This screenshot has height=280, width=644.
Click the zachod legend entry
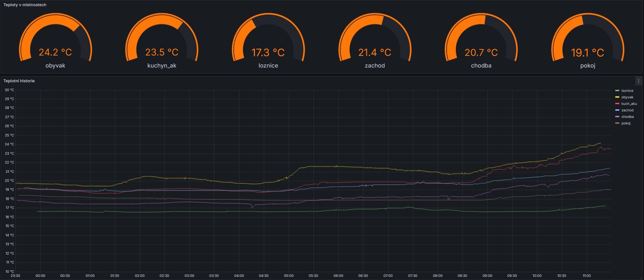627,110
